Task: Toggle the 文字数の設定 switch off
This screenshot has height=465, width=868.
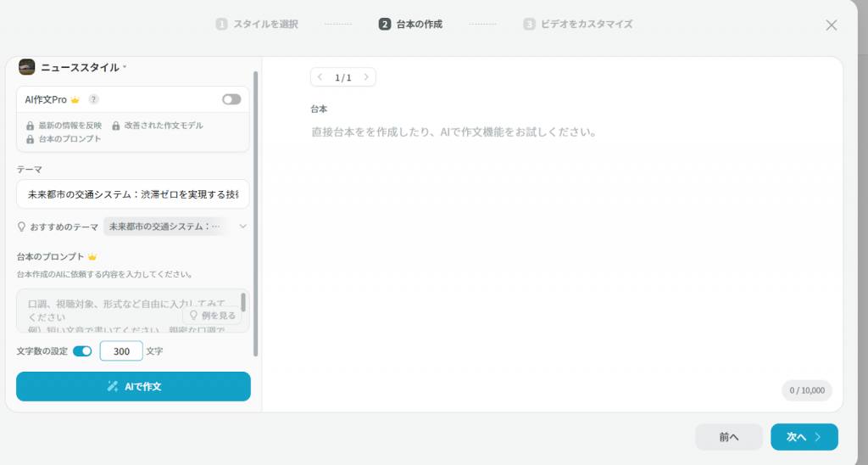Action: [x=82, y=351]
